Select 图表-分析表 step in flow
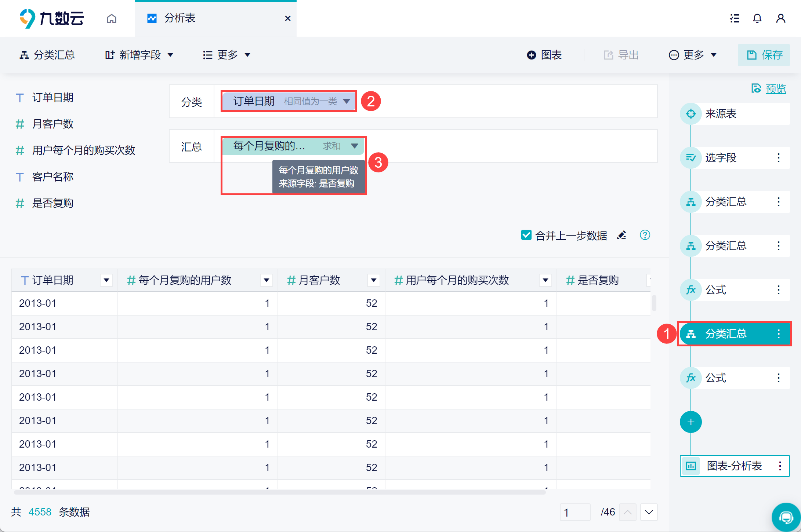Viewport: 801px width, 532px height. [x=734, y=466]
